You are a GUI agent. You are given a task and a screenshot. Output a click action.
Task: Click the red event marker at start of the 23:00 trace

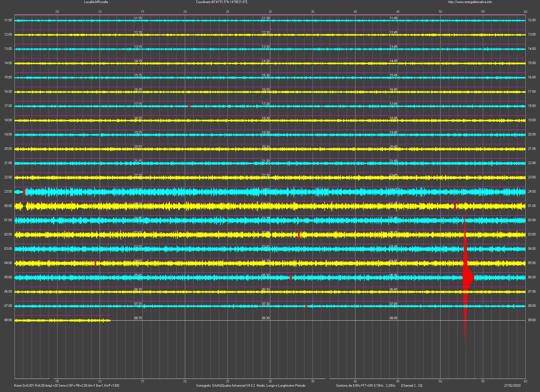24,192
